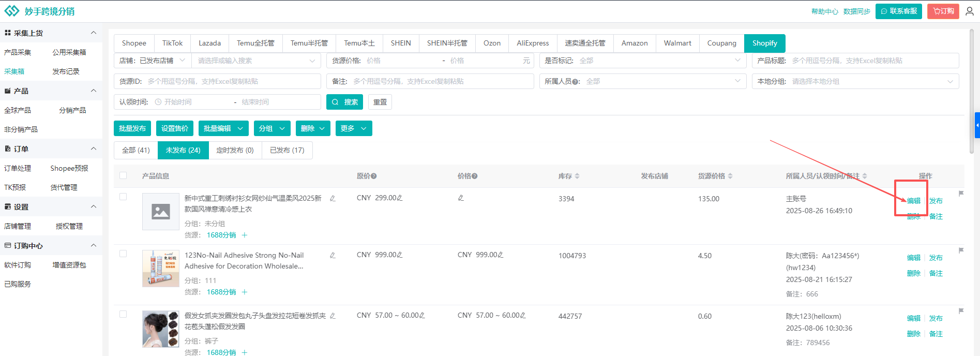The height and width of the screenshot is (356, 980).
Task: Open the 批量编辑 dropdown
Action: click(223, 128)
